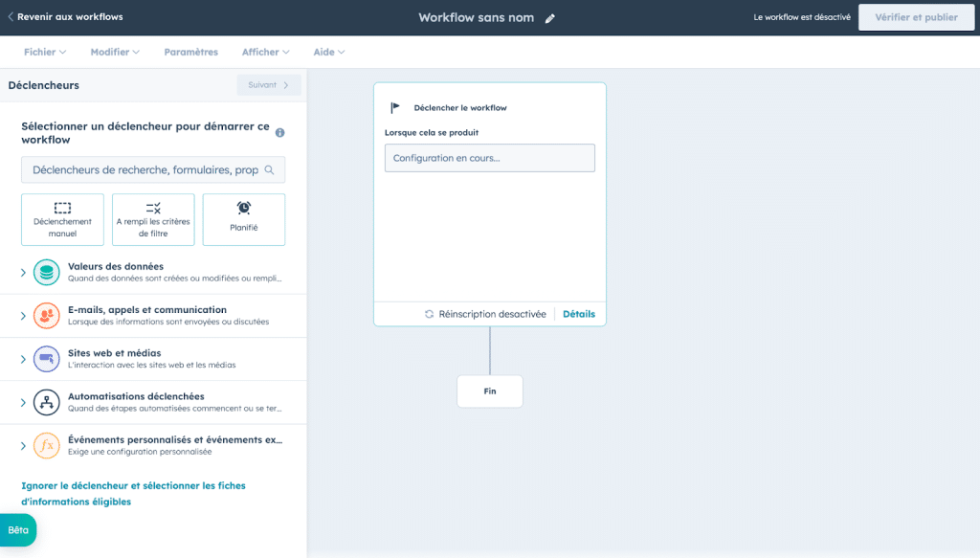This screenshot has width=980, height=558.
Task: Click the Automatisations déclenchées icon
Action: point(46,402)
